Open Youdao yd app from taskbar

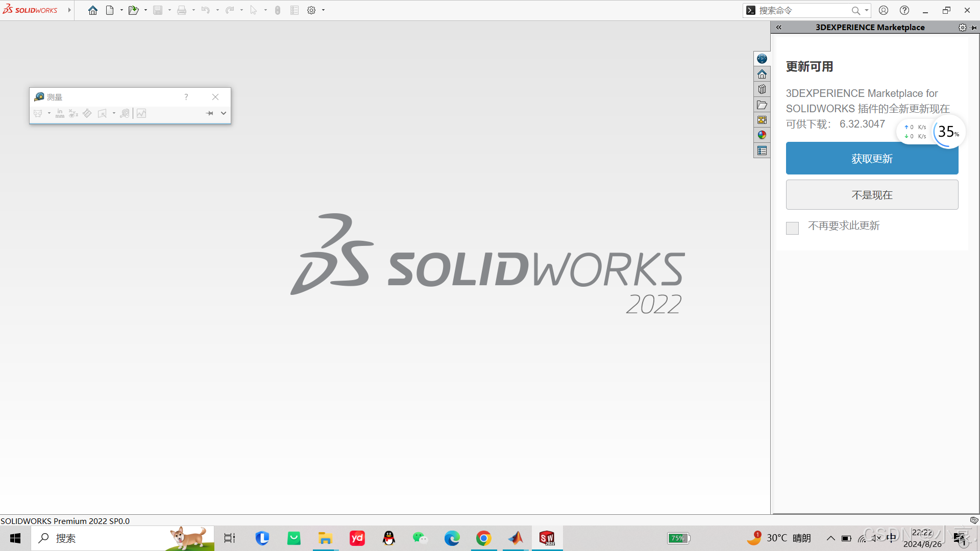click(357, 538)
